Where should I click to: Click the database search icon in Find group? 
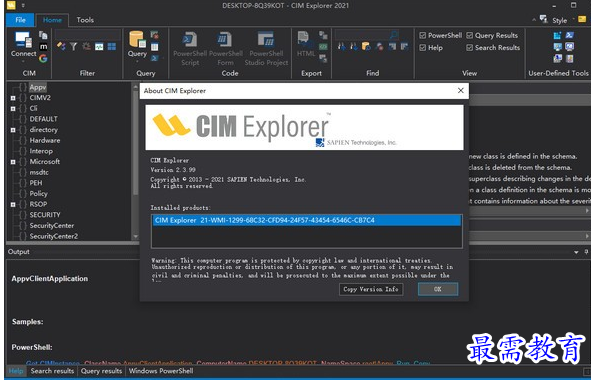tap(366, 46)
